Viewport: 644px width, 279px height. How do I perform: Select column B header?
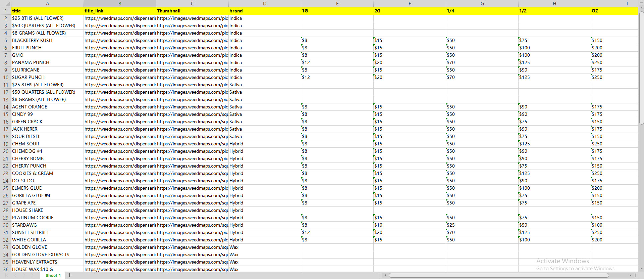coord(120,3)
